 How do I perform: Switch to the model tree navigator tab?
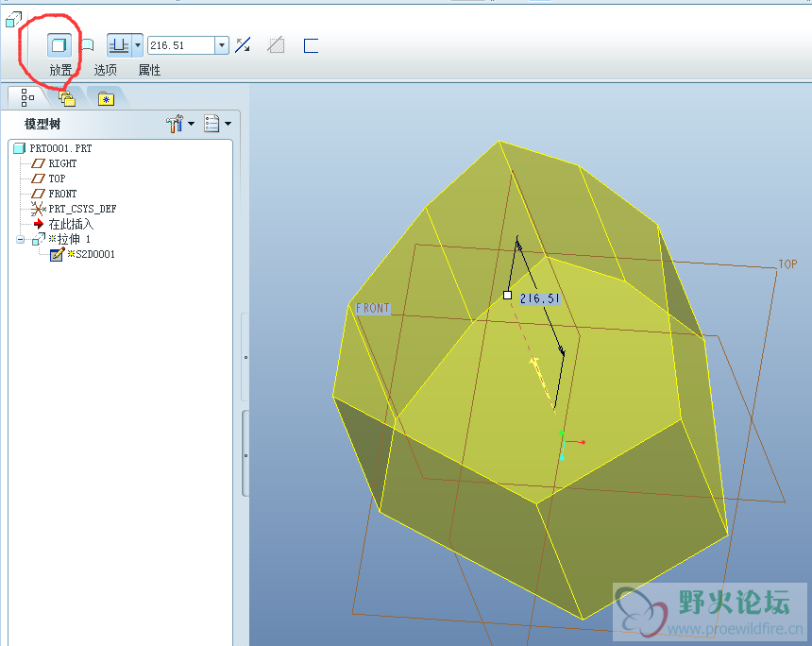27,97
